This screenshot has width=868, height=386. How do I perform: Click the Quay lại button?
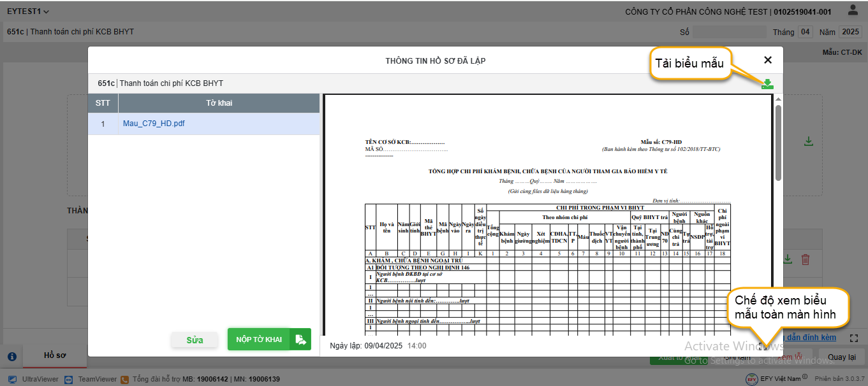tap(842, 357)
